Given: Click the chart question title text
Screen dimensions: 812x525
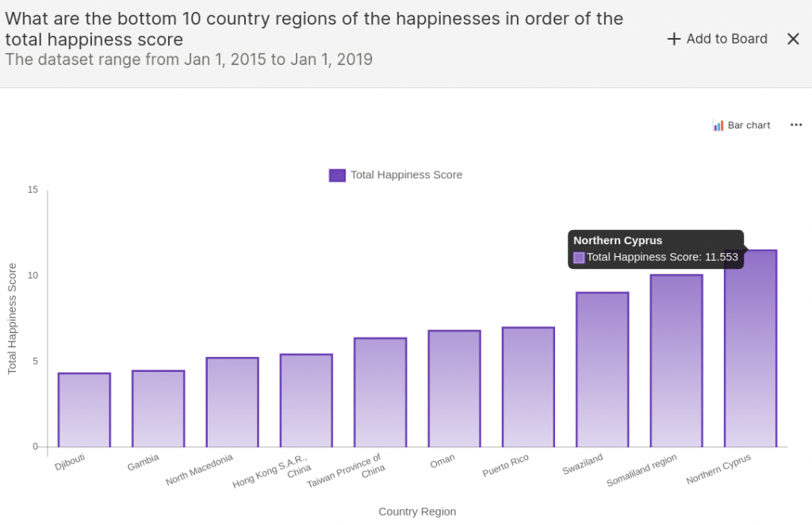Looking at the screenshot, I should (x=314, y=29).
